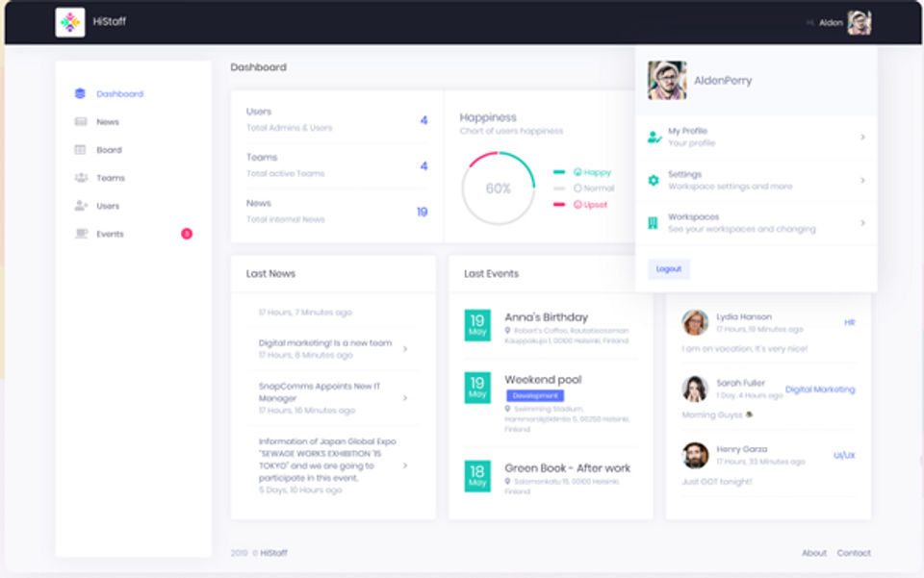Click the Development tag on Weekend pool
Image resolution: width=924 pixels, height=578 pixels.
click(x=535, y=395)
